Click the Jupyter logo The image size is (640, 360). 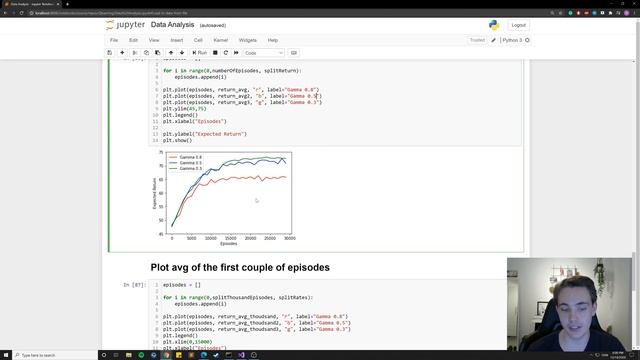[125, 25]
